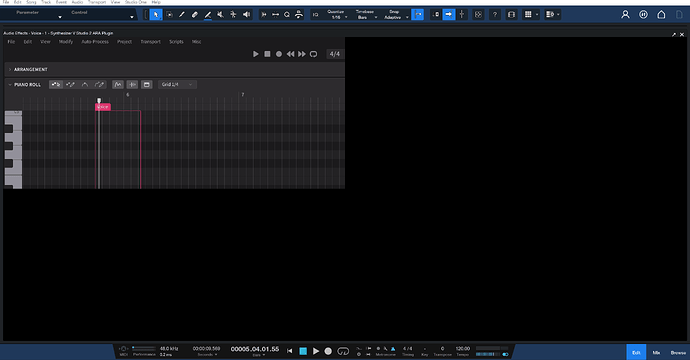Click the Strip Silence toolbar icon
The width and height of the screenshot is (690, 360).
tap(264, 15)
